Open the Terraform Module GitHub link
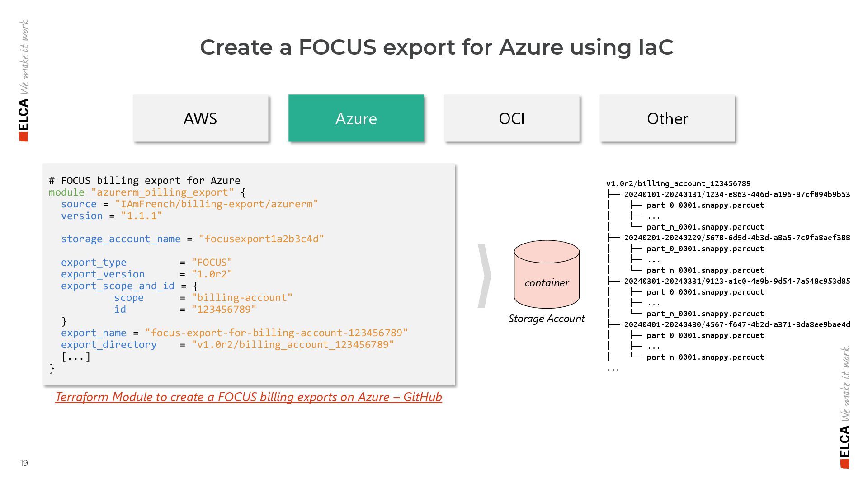The image size is (868, 488). pos(248,397)
